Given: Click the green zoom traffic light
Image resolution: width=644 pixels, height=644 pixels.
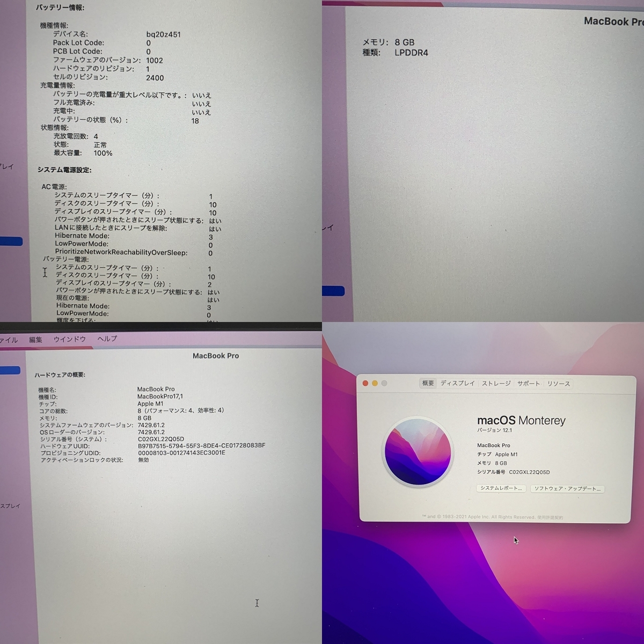Looking at the screenshot, I should pos(384,383).
